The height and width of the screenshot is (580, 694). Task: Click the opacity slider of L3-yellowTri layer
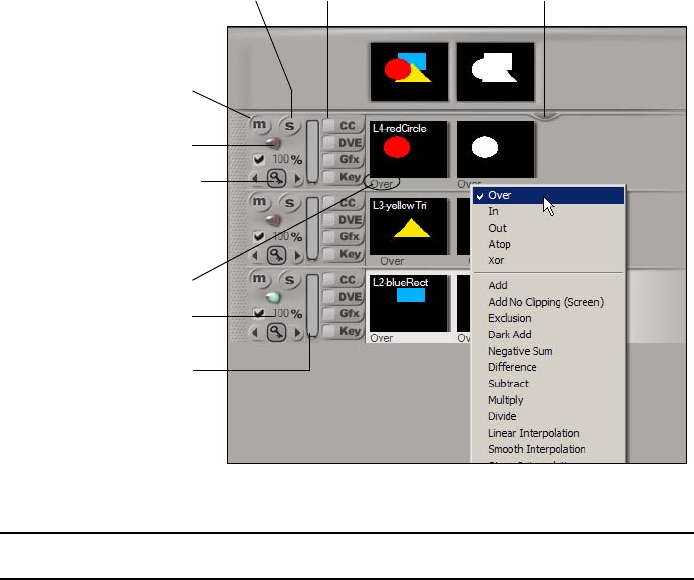tap(312, 228)
